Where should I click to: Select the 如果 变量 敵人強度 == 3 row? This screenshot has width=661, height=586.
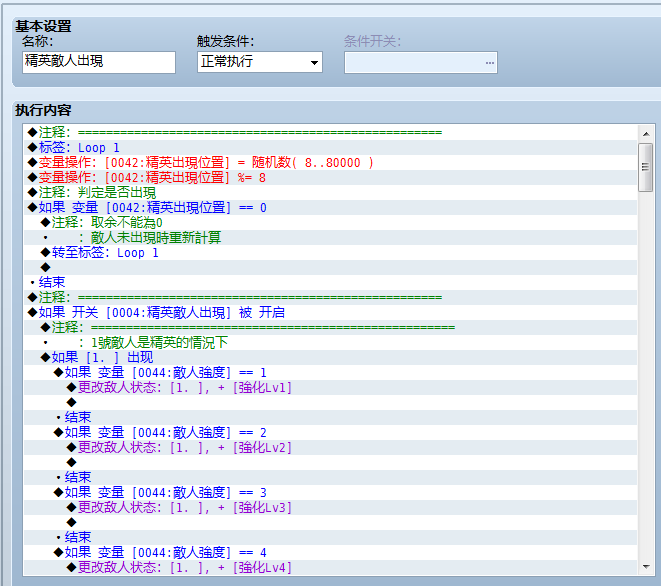coord(330,492)
